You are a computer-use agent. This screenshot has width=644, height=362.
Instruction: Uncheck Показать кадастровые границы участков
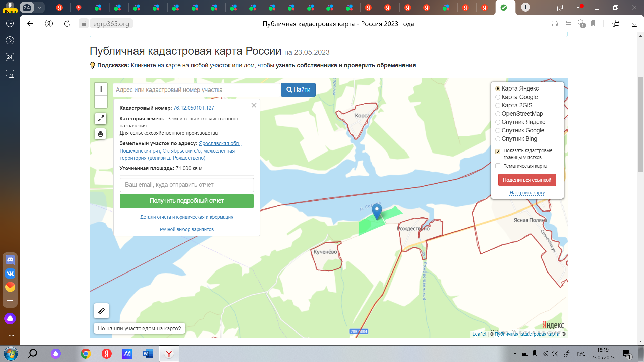coord(498,152)
